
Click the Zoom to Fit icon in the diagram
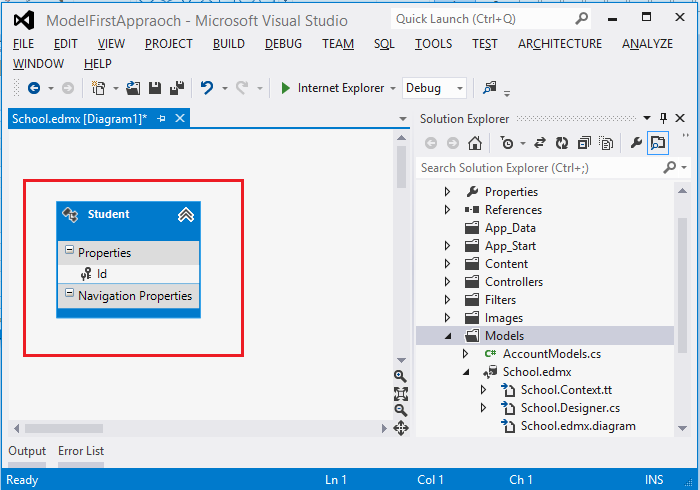click(x=400, y=394)
